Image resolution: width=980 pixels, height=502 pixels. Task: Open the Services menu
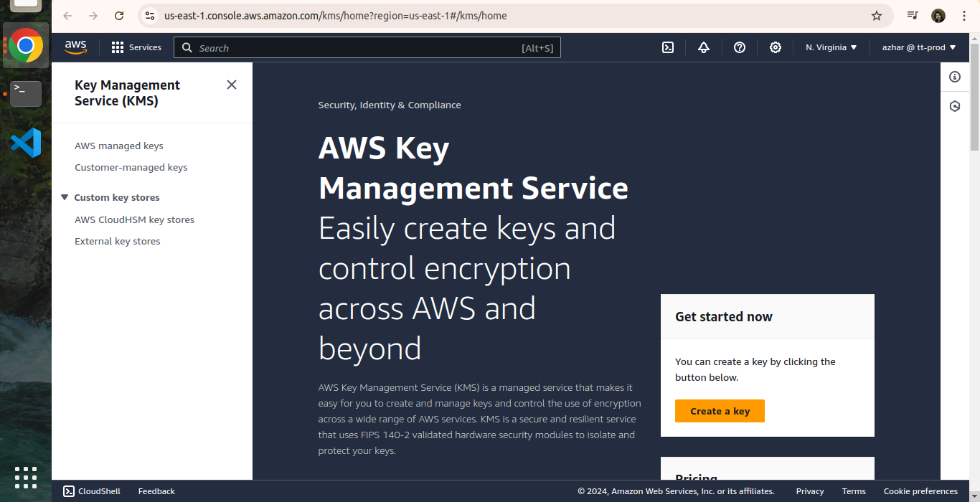coord(136,47)
